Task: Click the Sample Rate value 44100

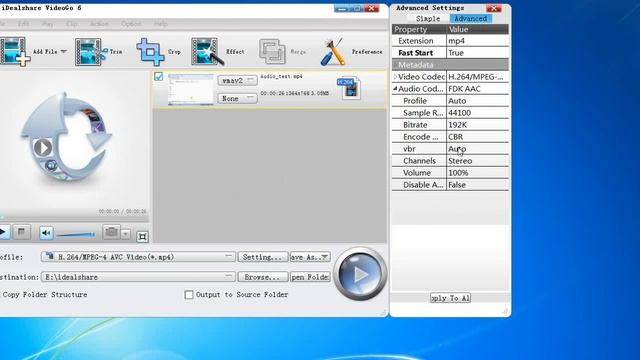Action: click(478, 113)
